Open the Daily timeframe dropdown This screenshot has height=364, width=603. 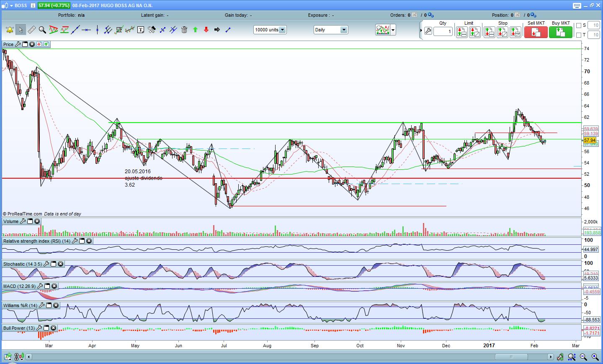point(343,30)
